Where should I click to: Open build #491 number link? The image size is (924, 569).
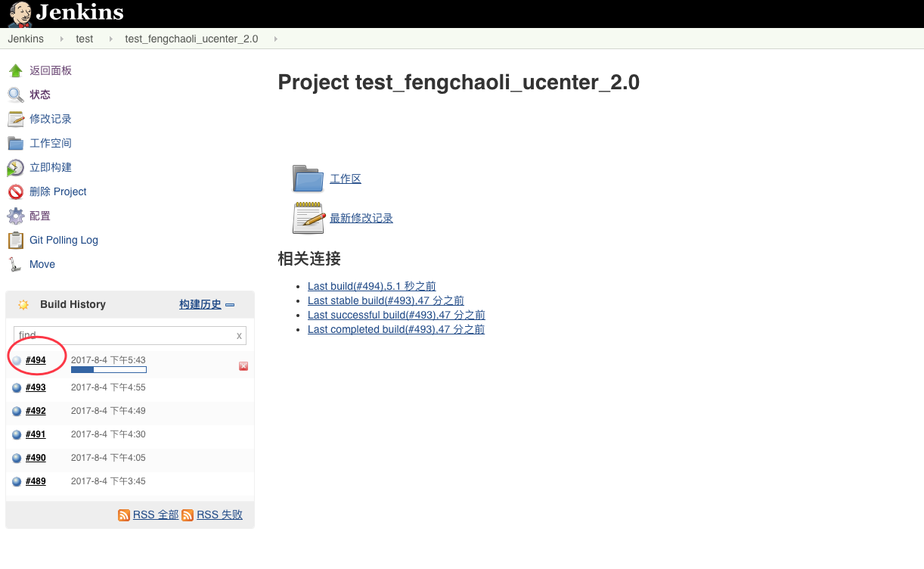(36, 434)
